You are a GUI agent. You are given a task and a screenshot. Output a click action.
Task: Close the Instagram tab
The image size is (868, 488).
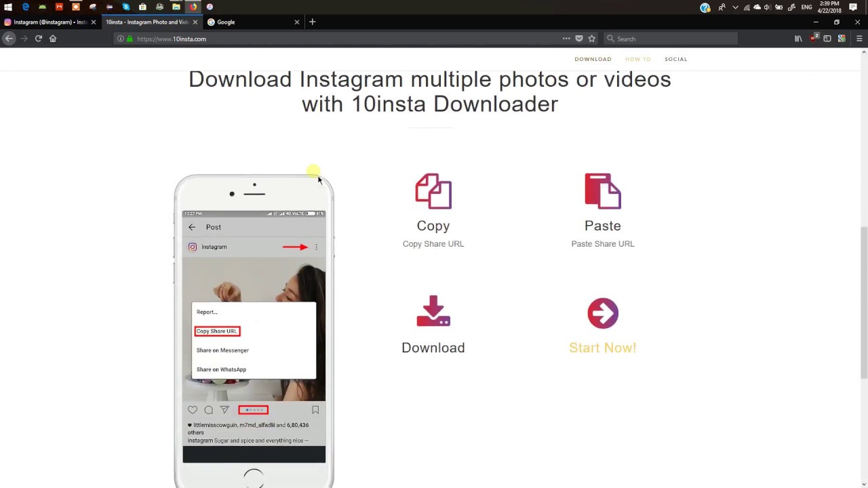pos(94,22)
